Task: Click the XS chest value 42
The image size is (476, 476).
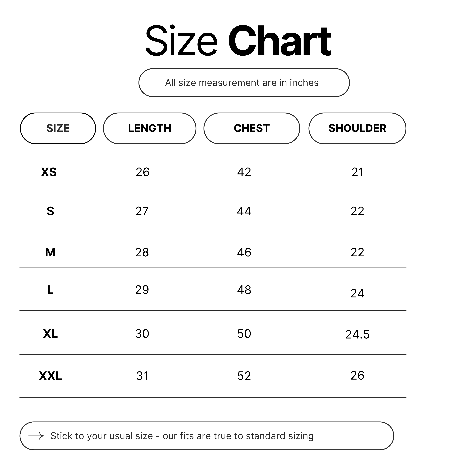Action: click(x=244, y=172)
